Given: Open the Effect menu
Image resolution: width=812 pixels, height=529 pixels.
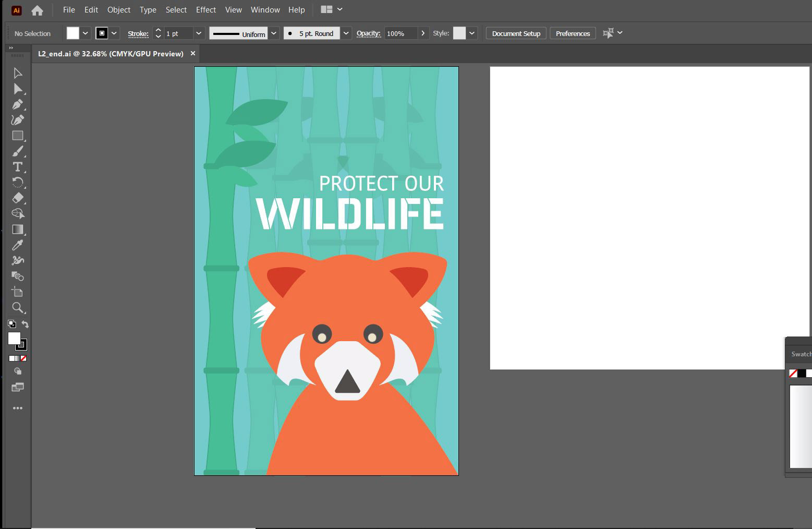Looking at the screenshot, I should (x=206, y=10).
